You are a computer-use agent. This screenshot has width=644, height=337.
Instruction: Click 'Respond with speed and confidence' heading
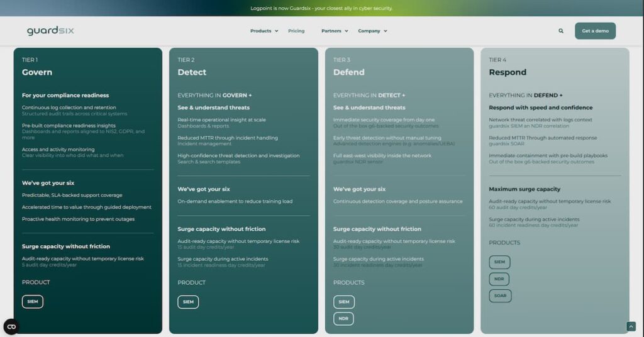coord(540,108)
